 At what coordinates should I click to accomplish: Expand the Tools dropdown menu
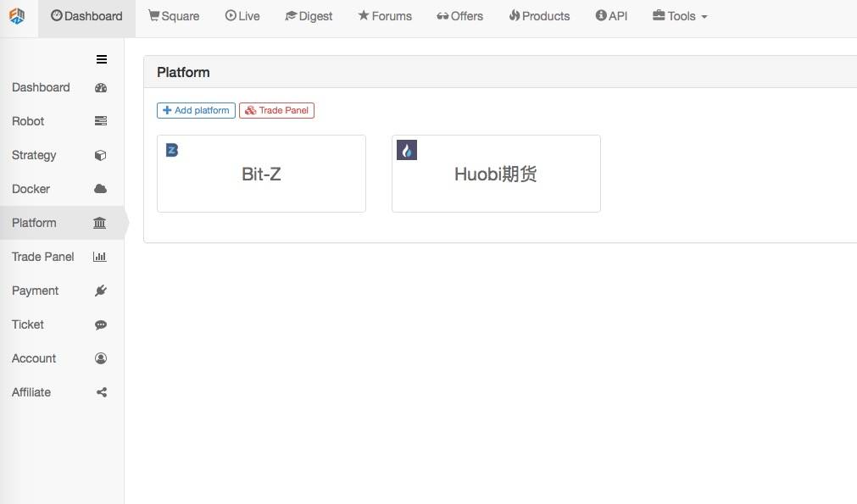tap(679, 16)
